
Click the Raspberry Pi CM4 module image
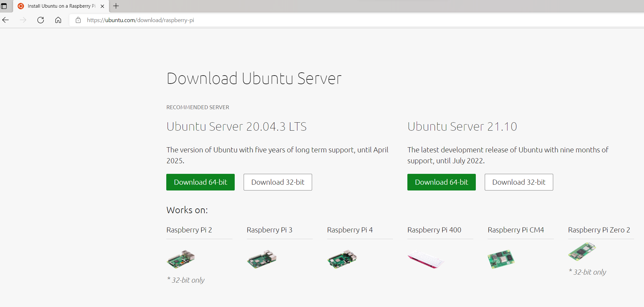[x=501, y=259]
